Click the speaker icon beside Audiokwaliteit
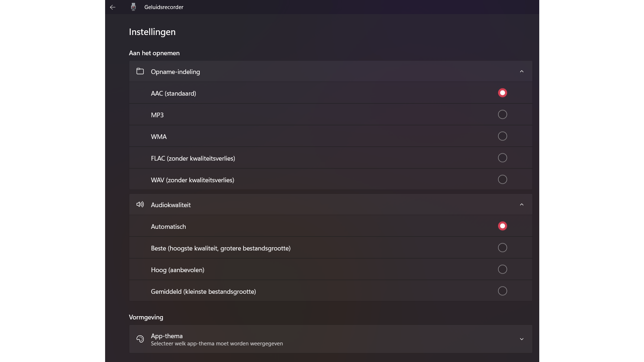 140,205
